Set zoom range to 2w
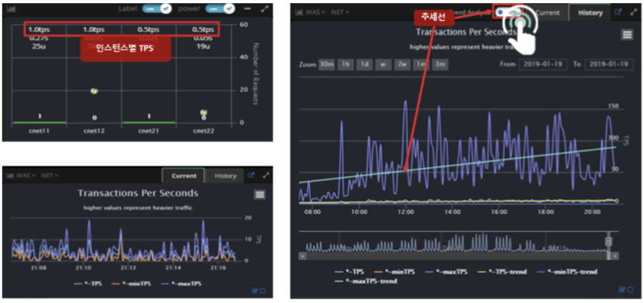The width and height of the screenshot is (644, 303). [x=401, y=64]
